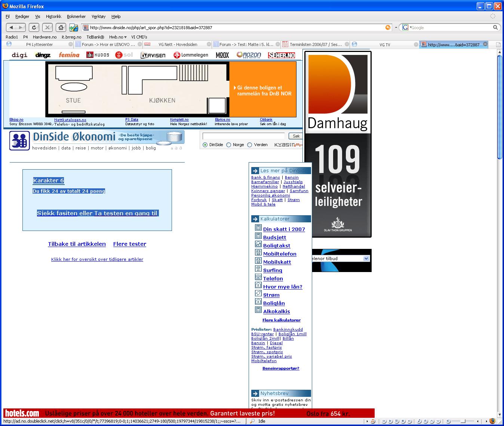504x426 pixels.
Task: Switch to VG Nett - Hovedsiden tab
Action: tap(178, 44)
